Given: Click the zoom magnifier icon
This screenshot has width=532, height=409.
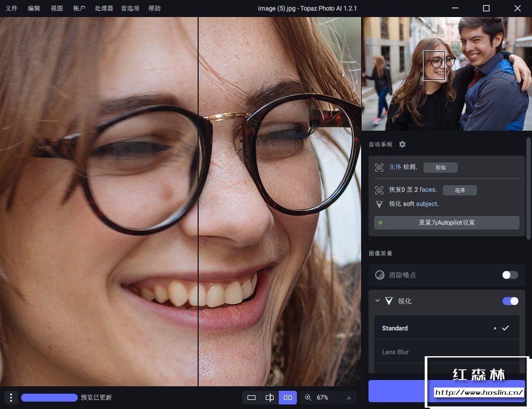Looking at the screenshot, I should tap(308, 398).
